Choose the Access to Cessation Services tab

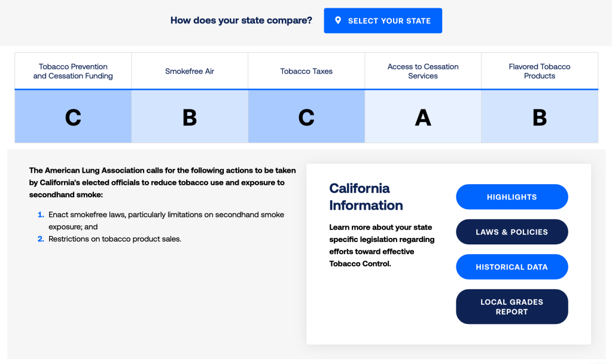point(423,71)
